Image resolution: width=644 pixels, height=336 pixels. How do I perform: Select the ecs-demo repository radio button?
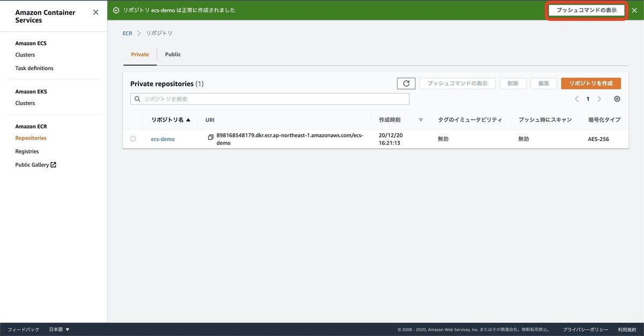[x=133, y=138]
